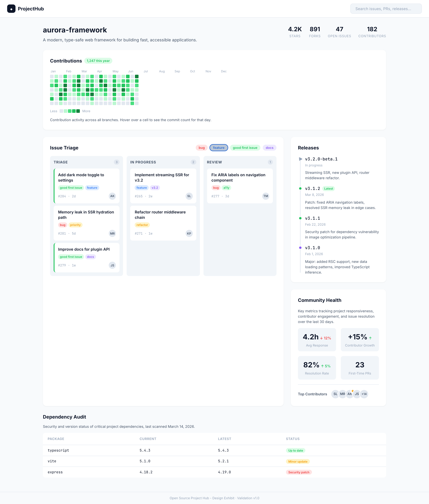
Task: Select TM avatar on ARIA labels issue
Action: [266, 196]
